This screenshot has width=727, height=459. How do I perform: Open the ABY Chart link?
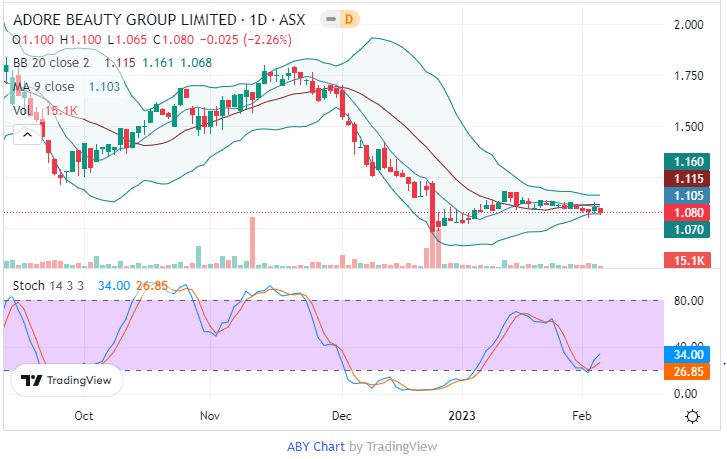(318, 446)
